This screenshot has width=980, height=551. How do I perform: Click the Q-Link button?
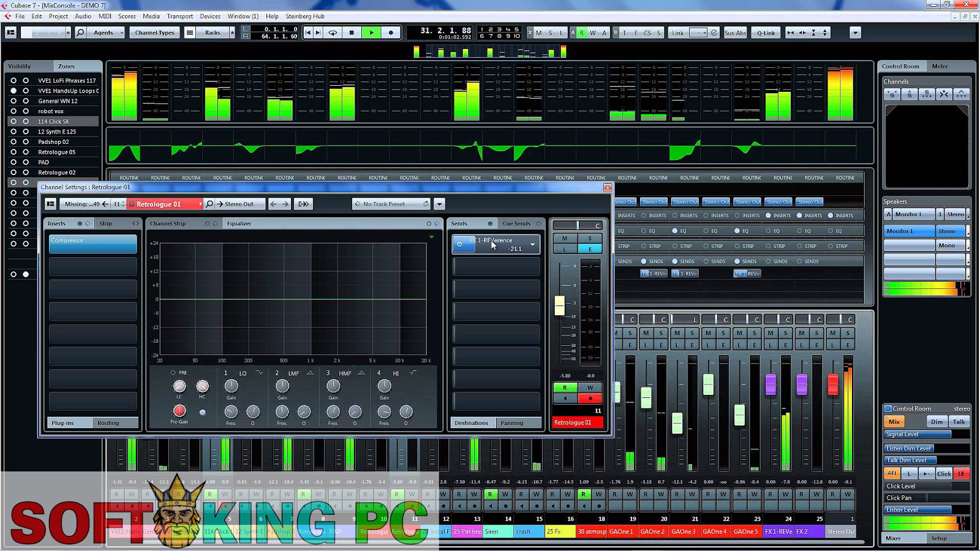click(x=766, y=32)
